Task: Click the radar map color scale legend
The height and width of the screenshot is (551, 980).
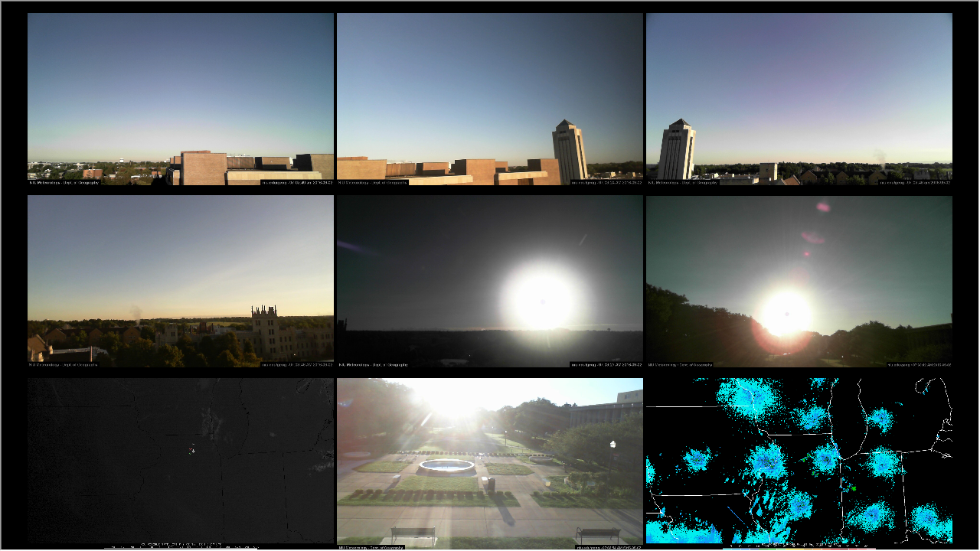Action: (x=799, y=546)
